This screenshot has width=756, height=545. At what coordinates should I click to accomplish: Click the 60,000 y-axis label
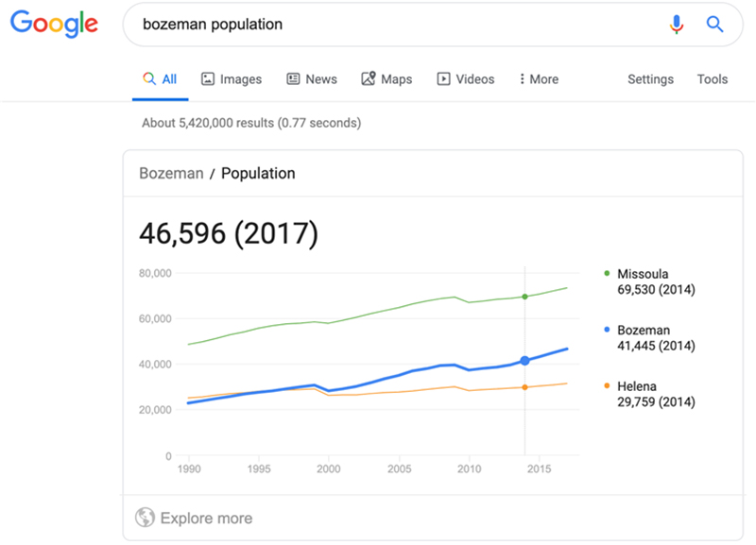pyautogui.click(x=155, y=318)
